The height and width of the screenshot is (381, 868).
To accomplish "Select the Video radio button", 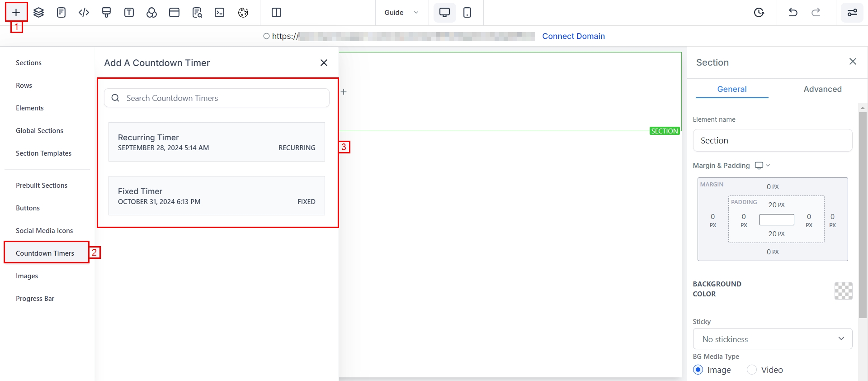I will pyautogui.click(x=752, y=370).
